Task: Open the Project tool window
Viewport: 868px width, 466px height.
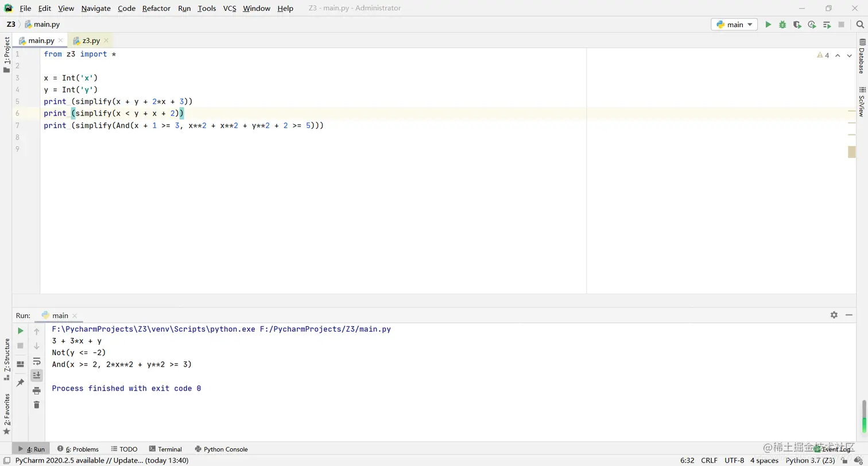Action: 7,56
